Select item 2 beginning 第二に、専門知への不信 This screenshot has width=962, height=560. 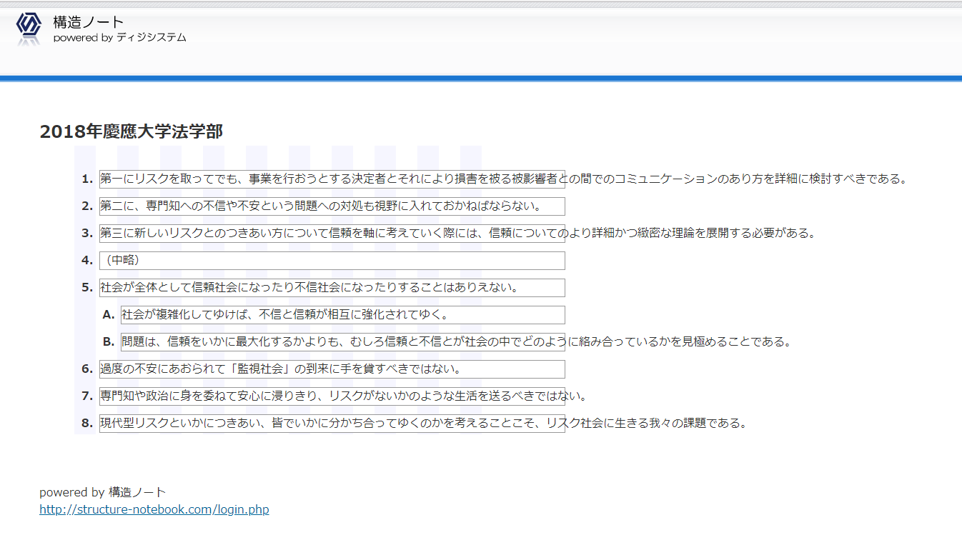(332, 206)
